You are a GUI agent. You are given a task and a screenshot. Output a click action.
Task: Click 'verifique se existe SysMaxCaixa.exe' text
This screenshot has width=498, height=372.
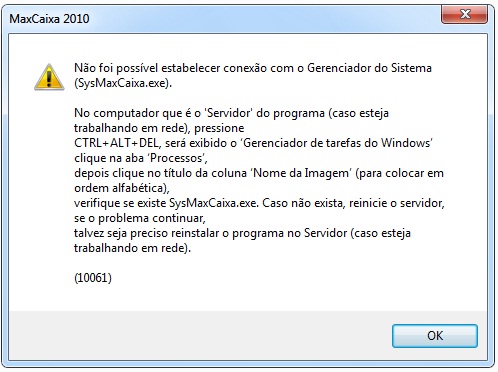(x=165, y=203)
